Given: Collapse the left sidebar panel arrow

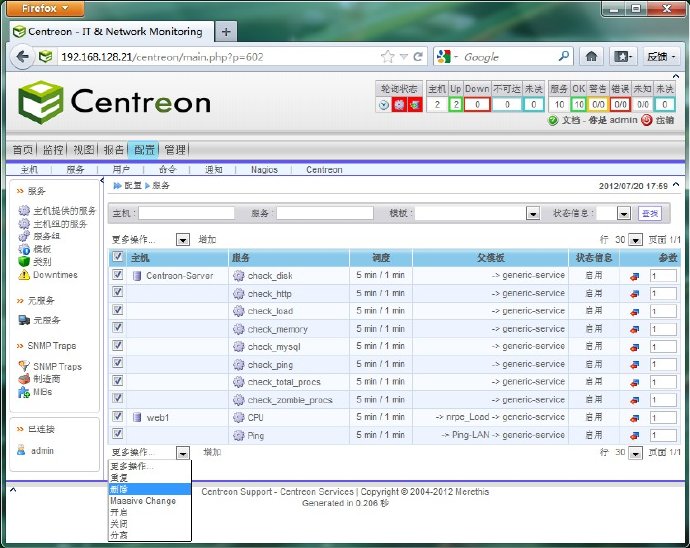Looking at the screenshot, I should [x=102, y=180].
